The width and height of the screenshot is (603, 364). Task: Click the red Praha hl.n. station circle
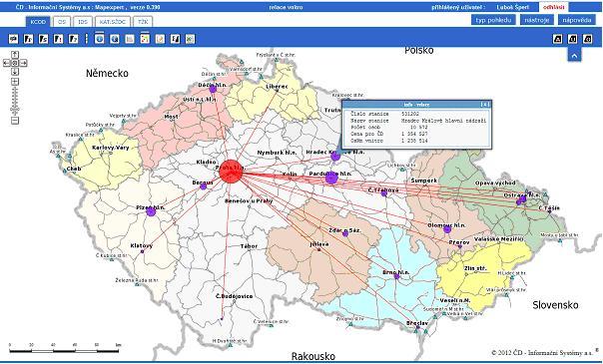click(231, 172)
